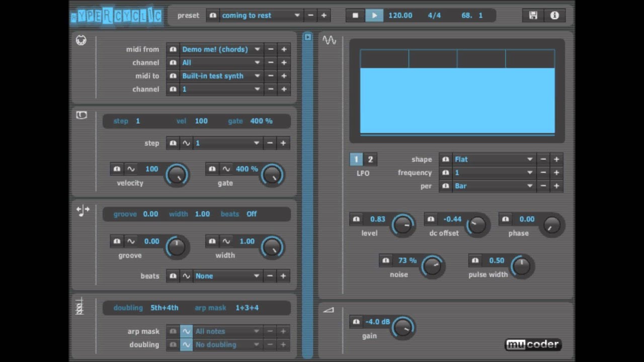Click MIDI learn icon for phase
This screenshot has width=644, height=362.
(x=506, y=219)
